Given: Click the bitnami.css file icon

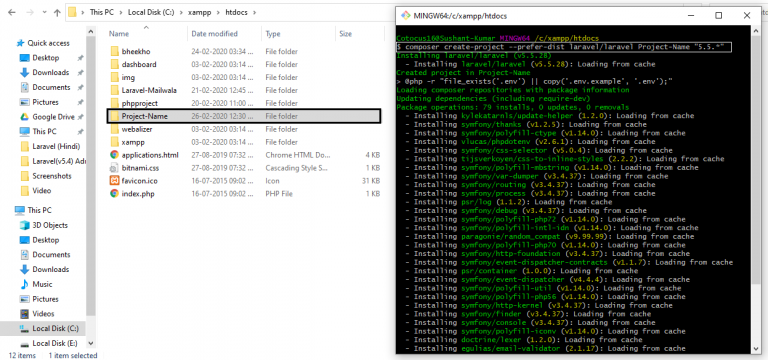Looking at the screenshot, I should [x=114, y=168].
